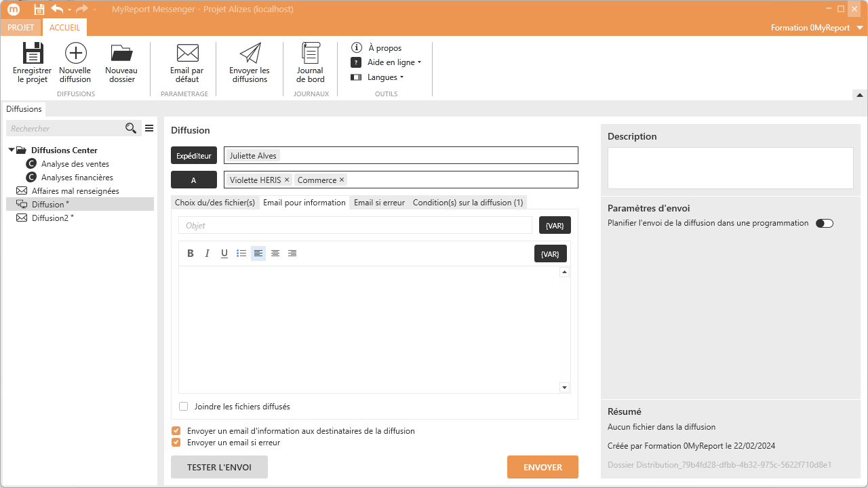Click the search magnifier icon in Diffusions panel
Viewport: 868px width, 488px height.
[x=131, y=128]
